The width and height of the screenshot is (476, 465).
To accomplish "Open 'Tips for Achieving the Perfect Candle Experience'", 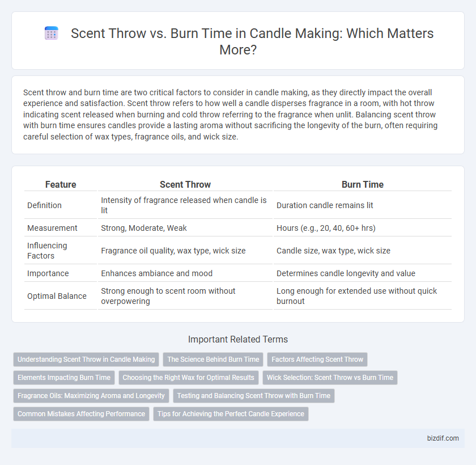I will (231, 414).
